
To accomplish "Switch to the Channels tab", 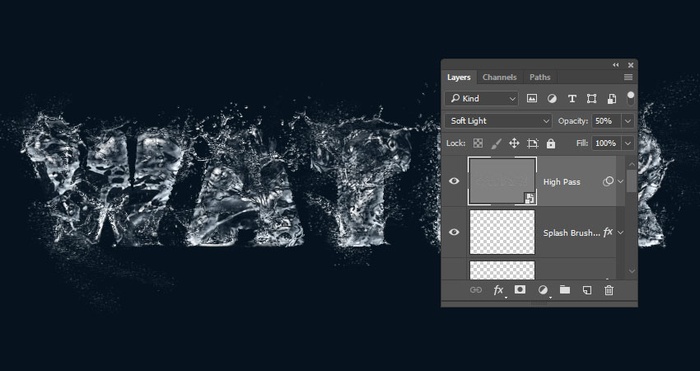I will (x=500, y=77).
